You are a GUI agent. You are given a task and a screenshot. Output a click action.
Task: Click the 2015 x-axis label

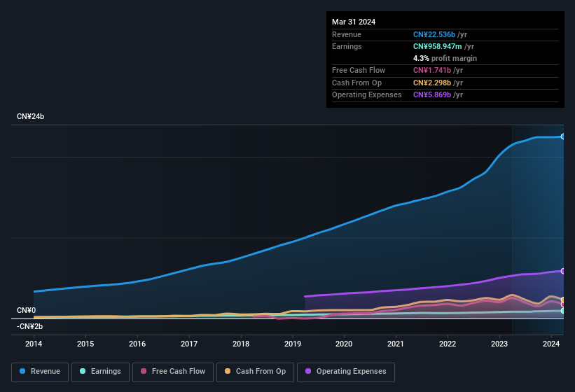pos(85,344)
